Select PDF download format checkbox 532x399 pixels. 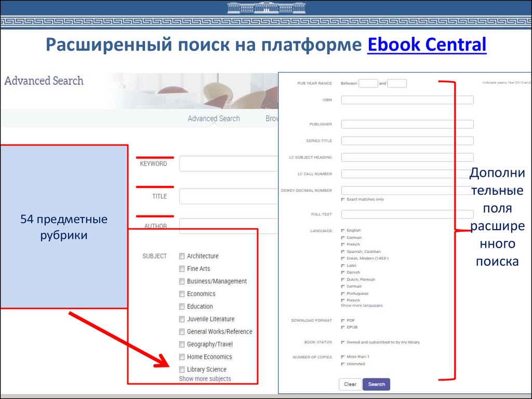pos(343,320)
